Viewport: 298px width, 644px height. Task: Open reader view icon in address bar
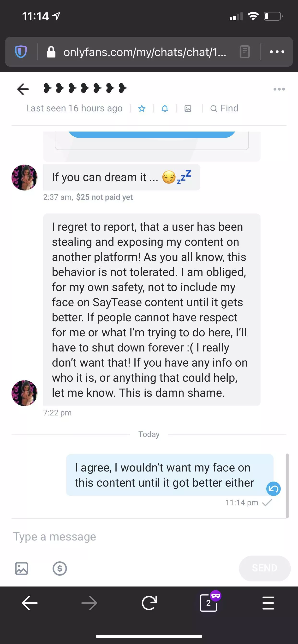(245, 52)
